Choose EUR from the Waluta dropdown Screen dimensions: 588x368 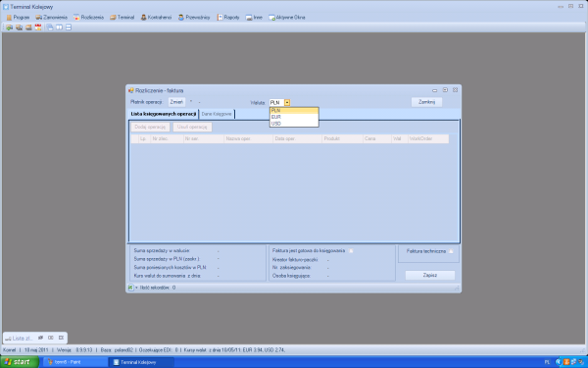click(294, 117)
